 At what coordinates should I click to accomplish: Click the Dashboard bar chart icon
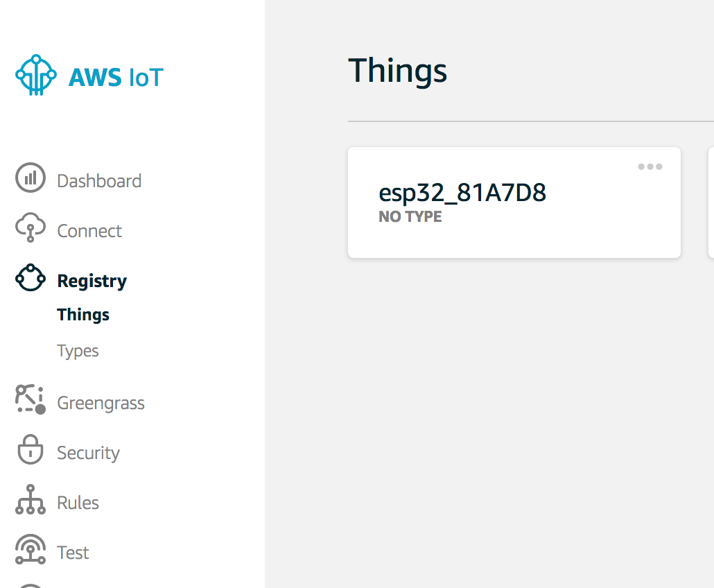pyautogui.click(x=31, y=178)
